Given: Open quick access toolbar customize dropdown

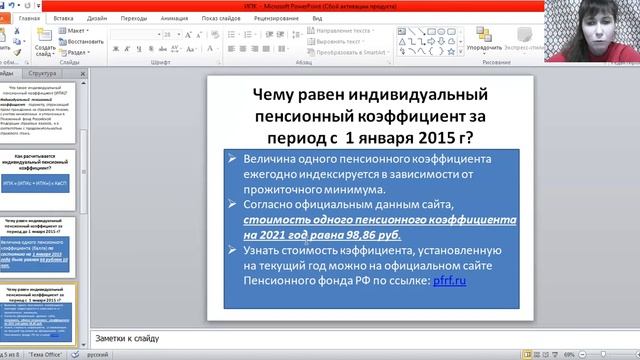Looking at the screenshot, I should coord(38,5).
